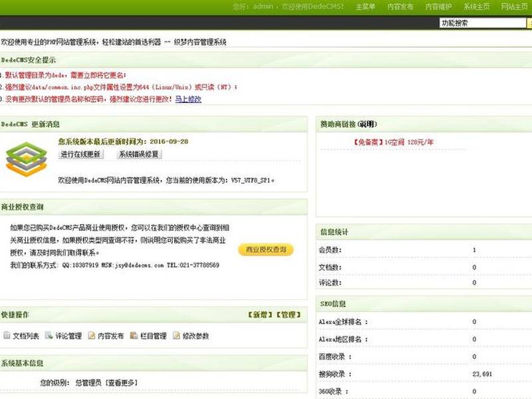Click the 文档数 row label

pyautogui.click(x=330, y=267)
